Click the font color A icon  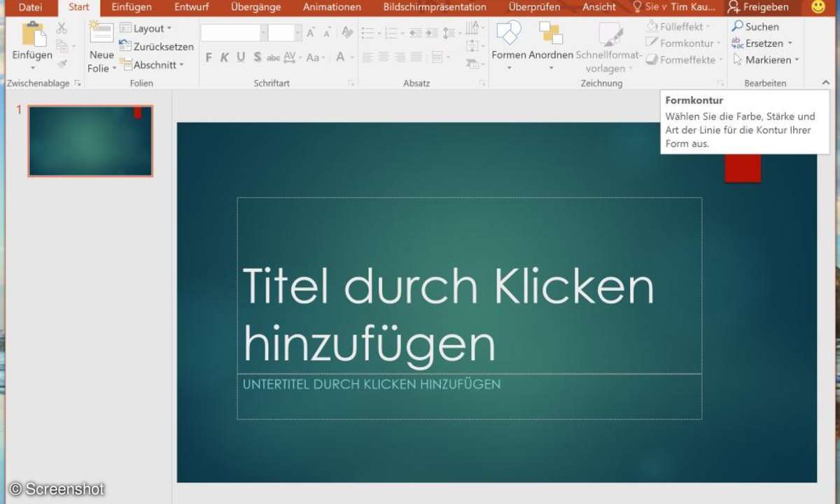(x=341, y=57)
